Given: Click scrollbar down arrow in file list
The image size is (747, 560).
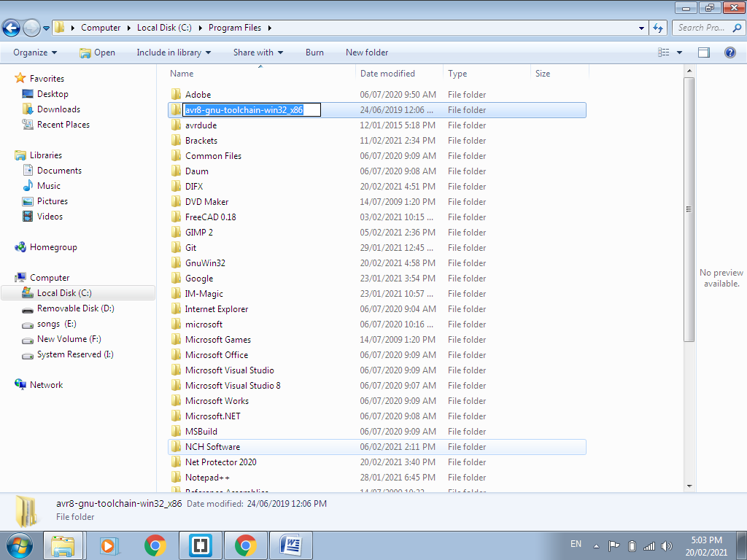Looking at the screenshot, I should 689,486.
